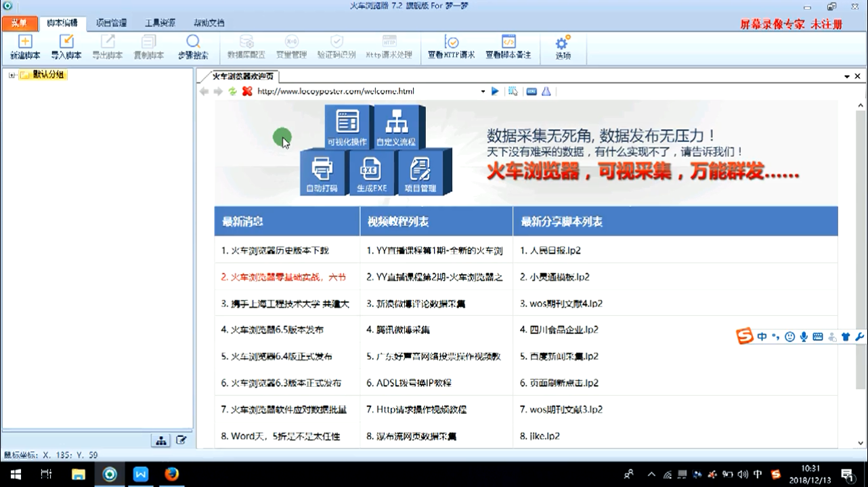Open Windows Start button
The width and height of the screenshot is (868, 487).
(x=15, y=474)
